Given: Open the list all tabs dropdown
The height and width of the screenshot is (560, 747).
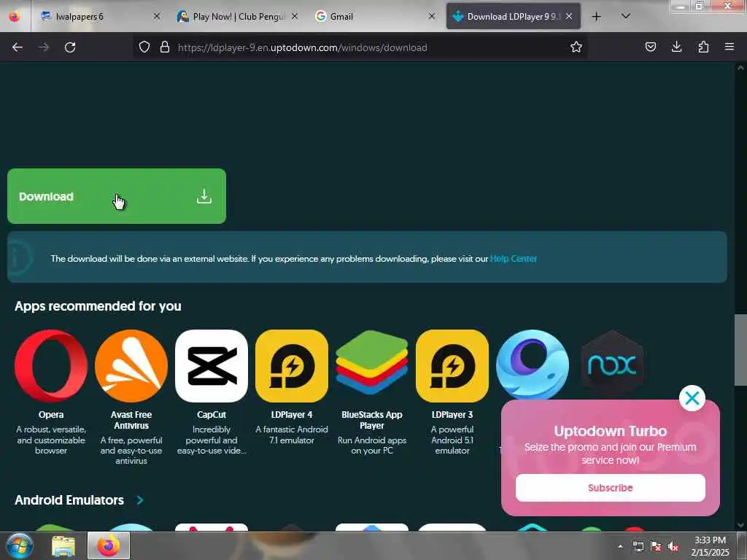Looking at the screenshot, I should pyautogui.click(x=626, y=17).
